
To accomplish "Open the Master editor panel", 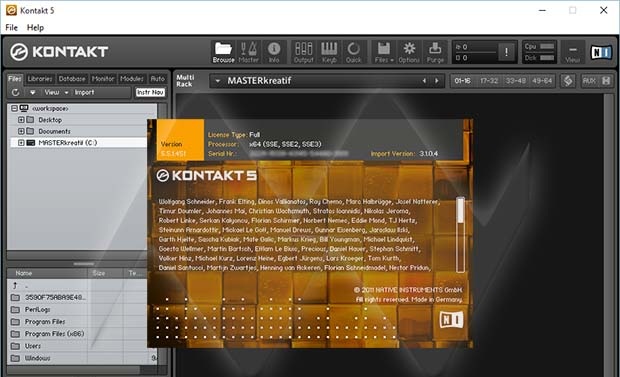I will pos(249,52).
